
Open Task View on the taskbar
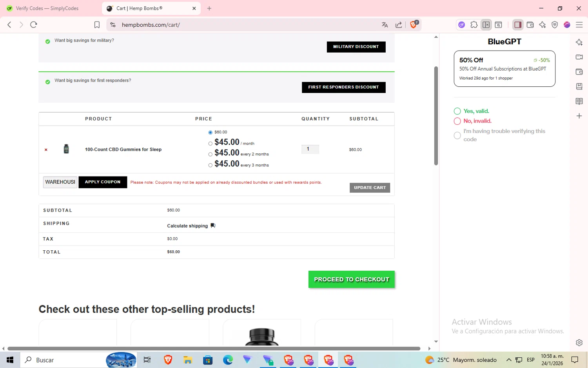[x=147, y=360]
